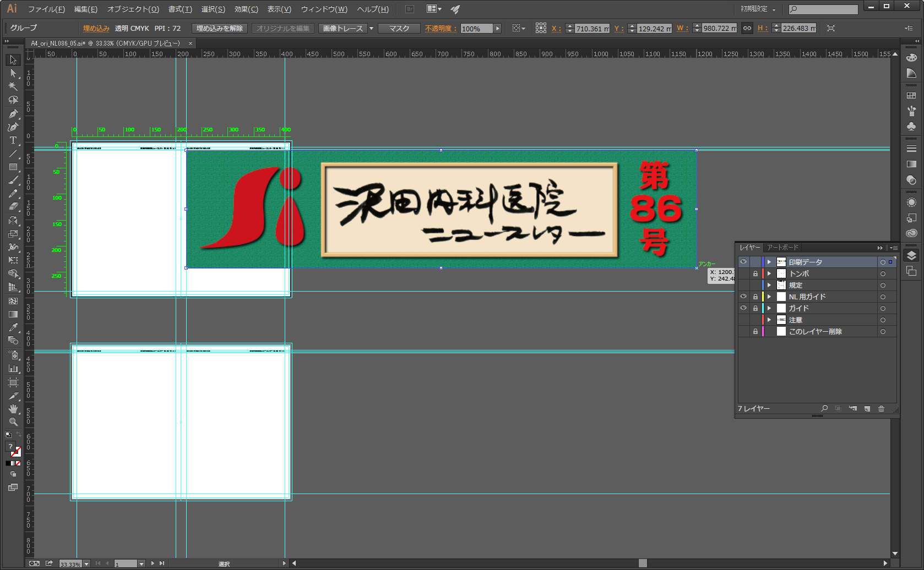Select the Hand tool
This screenshot has width=924, height=570.
pos(13,409)
